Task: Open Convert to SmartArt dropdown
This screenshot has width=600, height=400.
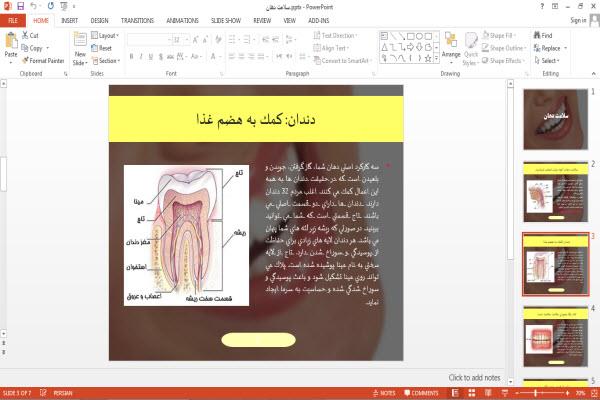Action: click(x=342, y=60)
